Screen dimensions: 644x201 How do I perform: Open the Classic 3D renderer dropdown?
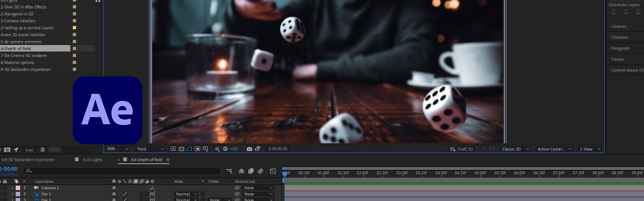pos(515,149)
